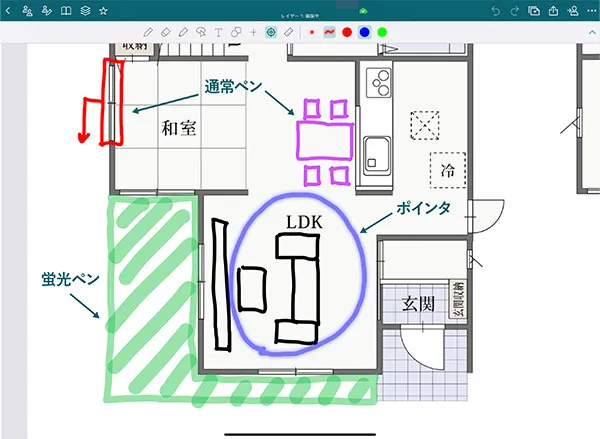Select the ruler tool
The width and height of the screenshot is (600, 439).
point(289,33)
